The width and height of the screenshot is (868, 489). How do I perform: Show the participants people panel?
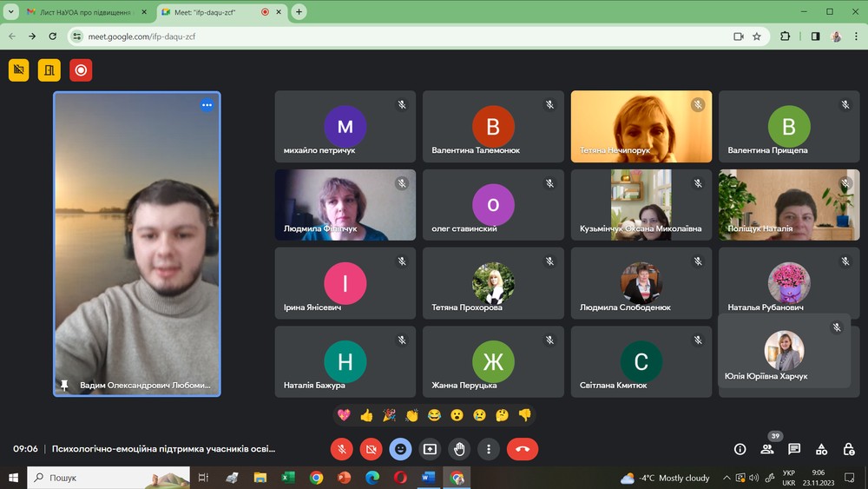pos(767,449)
